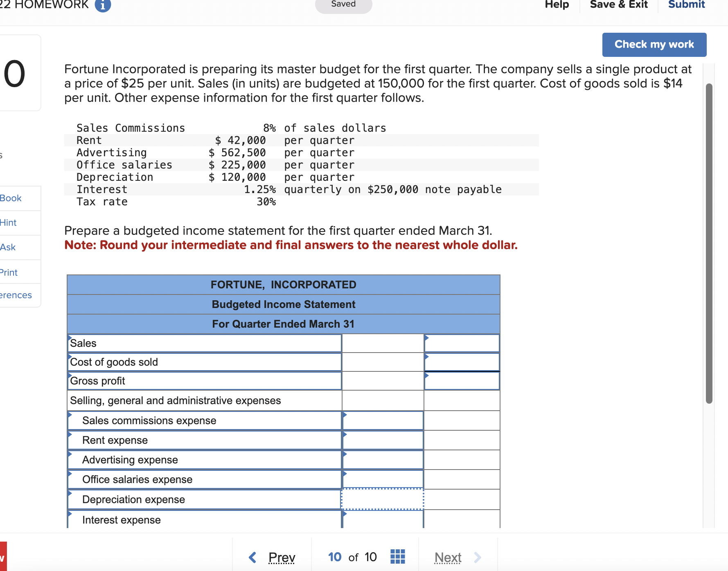Submit the homework

pos(686,4)
